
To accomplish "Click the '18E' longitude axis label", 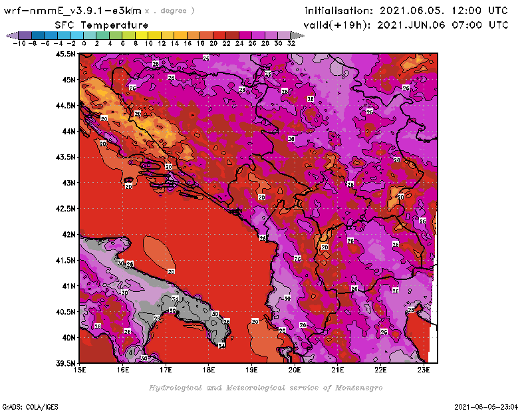I will point(209,370).
